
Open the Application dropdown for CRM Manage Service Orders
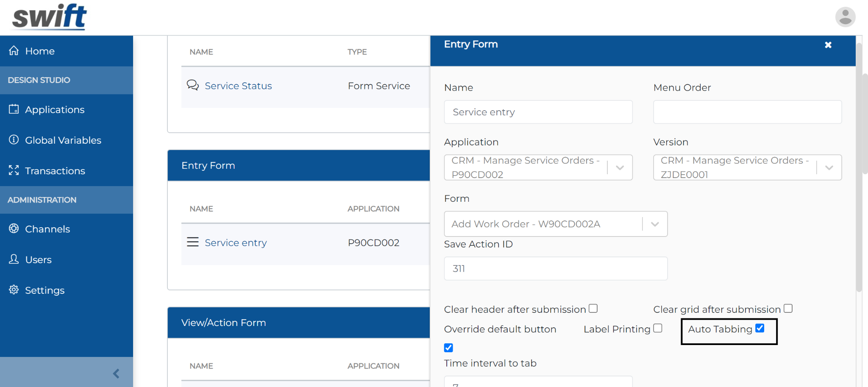point(620,167)
